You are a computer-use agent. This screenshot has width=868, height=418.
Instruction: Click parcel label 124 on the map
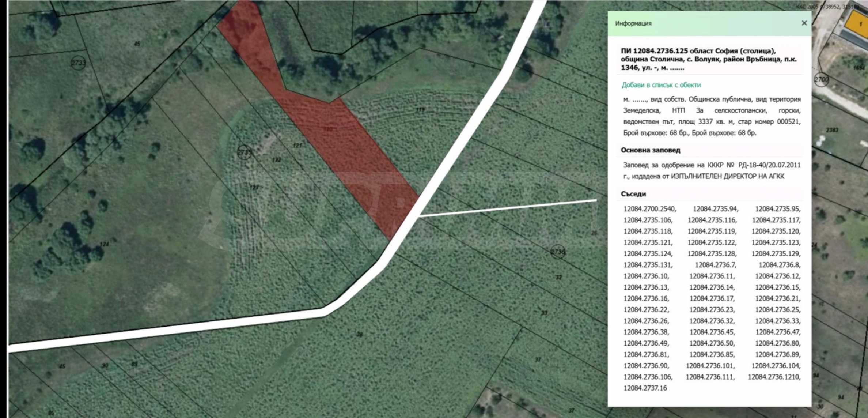[104, 244]
